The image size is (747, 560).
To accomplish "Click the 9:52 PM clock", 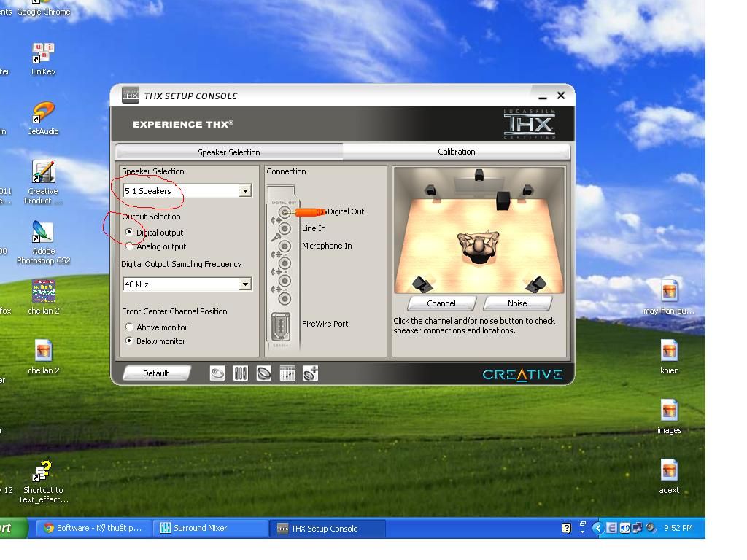I will coord(678,528).
